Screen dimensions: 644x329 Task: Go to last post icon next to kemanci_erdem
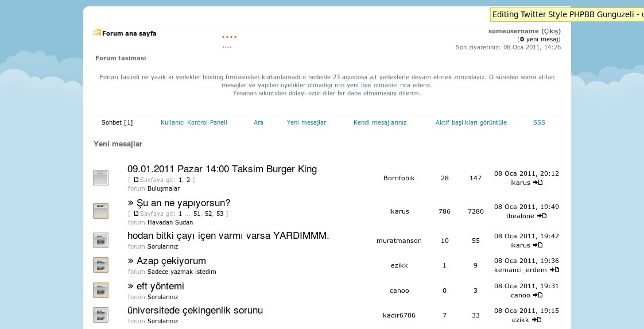tap(554, 269)
